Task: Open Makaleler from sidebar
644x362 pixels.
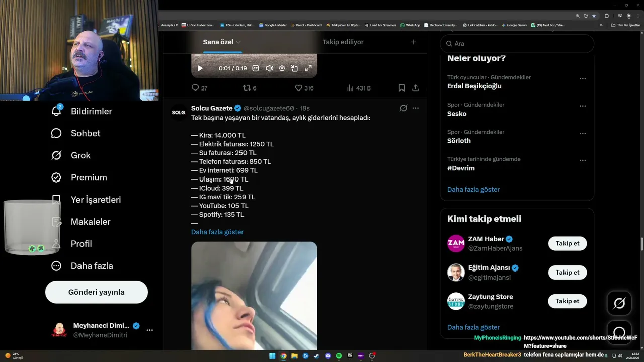Action: coord(80,222)
